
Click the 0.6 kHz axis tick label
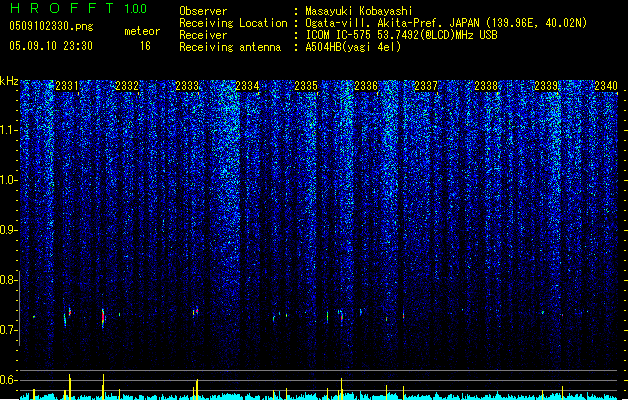point(9,380)
